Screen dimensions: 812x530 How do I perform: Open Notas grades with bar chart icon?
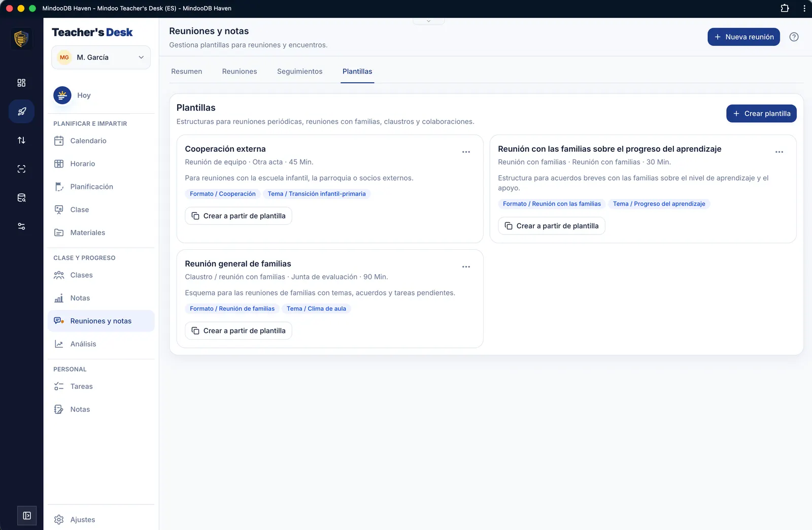point(101,298)
